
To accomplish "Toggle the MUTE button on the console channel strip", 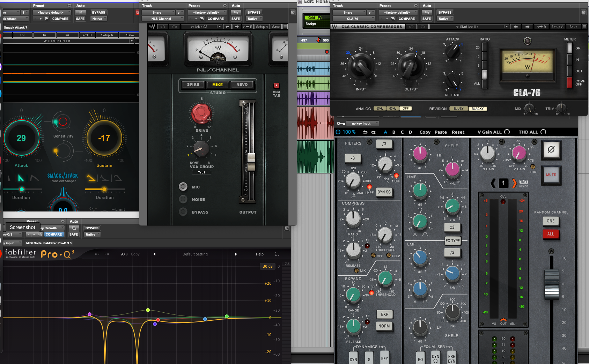I will (551, 175).
